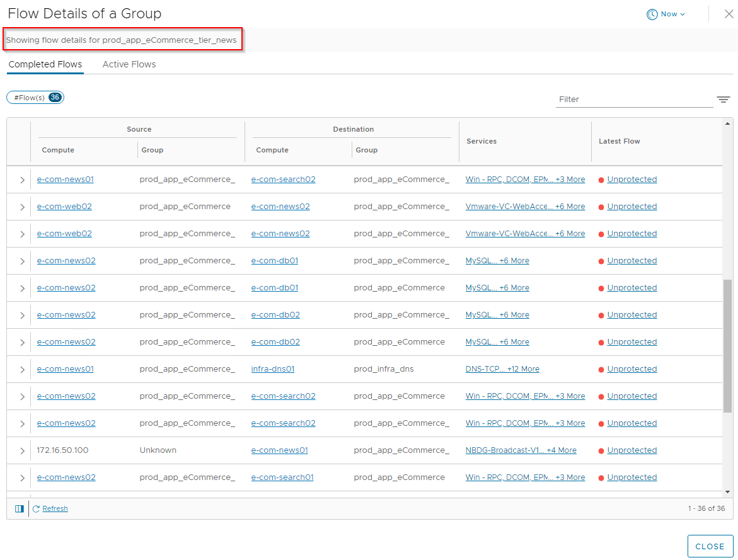Open the infra-dns01 destination link
The height and width of the screenshot is (560, 738).
273,369
